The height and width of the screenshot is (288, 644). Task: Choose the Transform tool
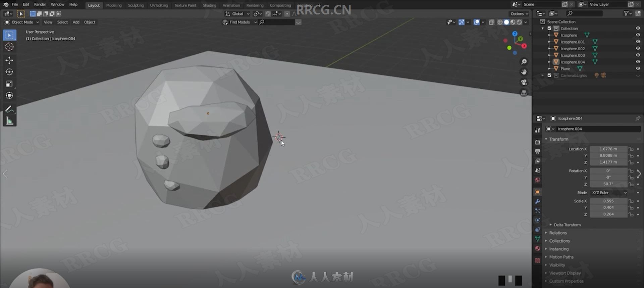9,96
